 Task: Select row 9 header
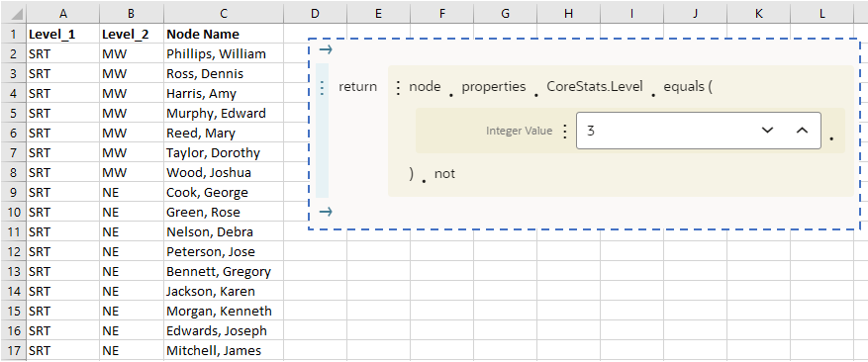tap(13, 193)
